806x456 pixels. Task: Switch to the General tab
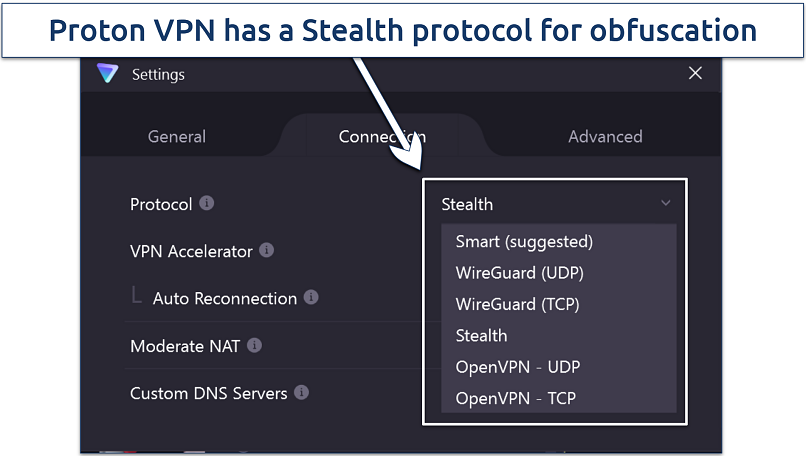click(x=177, y=136)
